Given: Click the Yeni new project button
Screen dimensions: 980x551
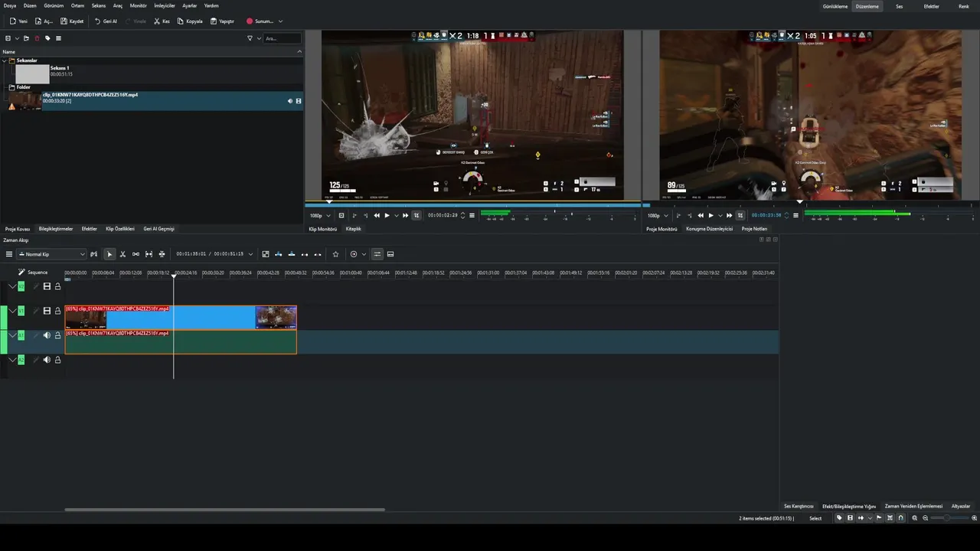Looking at the screenshot, I should (x=18, y=21).
